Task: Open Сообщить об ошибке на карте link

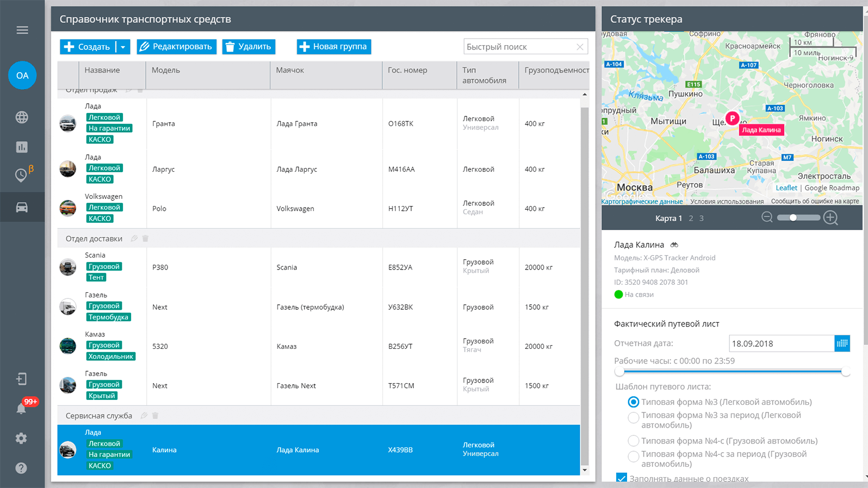Action: (x=815, y=202)
